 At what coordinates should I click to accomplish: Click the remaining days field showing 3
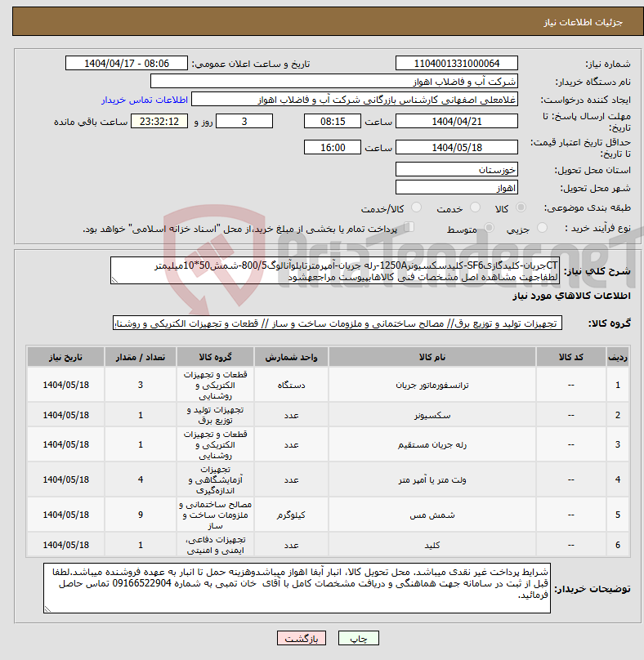(x=244, y=121)
